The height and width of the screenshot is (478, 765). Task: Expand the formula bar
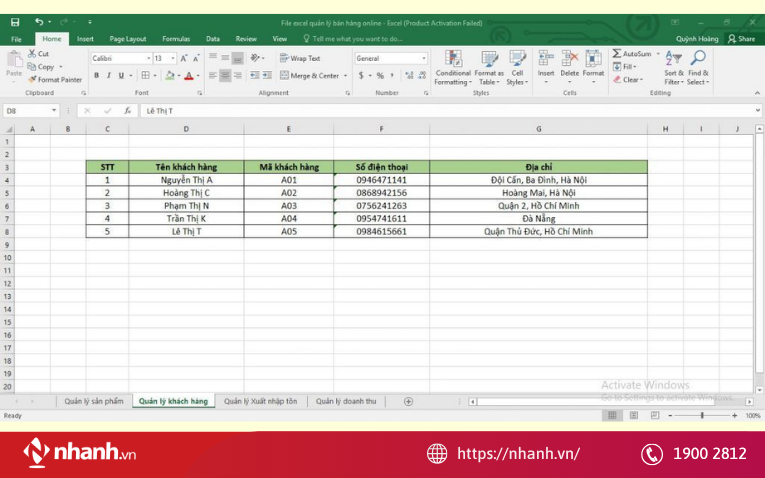pyautogui.click(x=758, y=111)
